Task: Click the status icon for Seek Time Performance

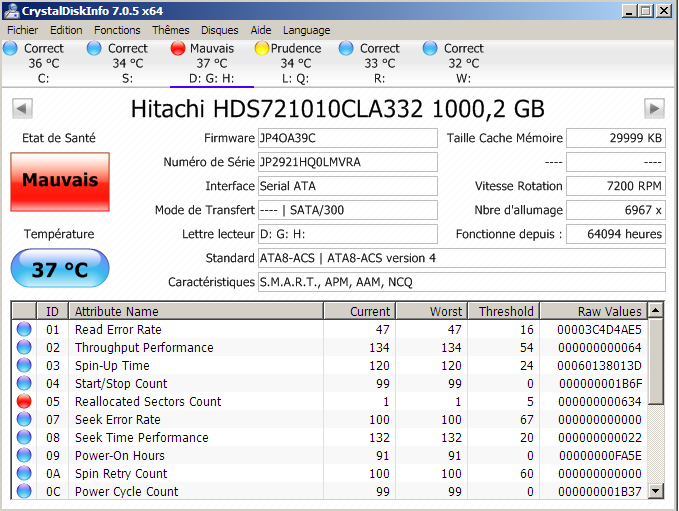Action: (24, 437)
